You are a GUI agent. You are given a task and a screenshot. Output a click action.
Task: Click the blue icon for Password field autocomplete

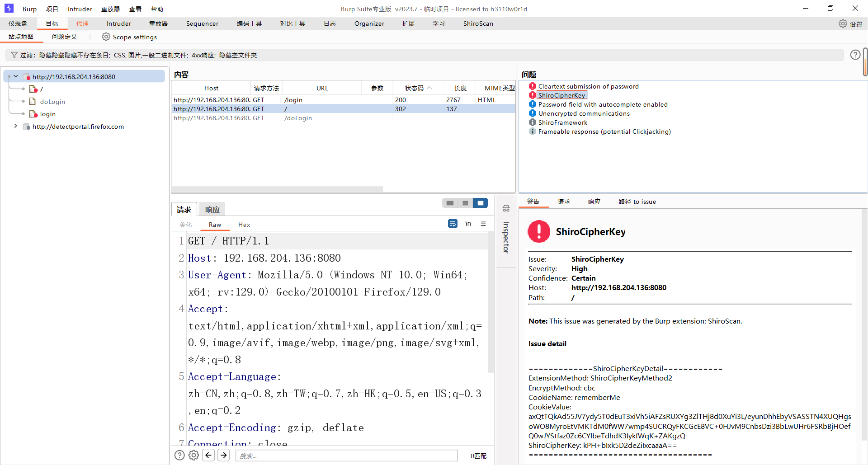click(533, 104)
